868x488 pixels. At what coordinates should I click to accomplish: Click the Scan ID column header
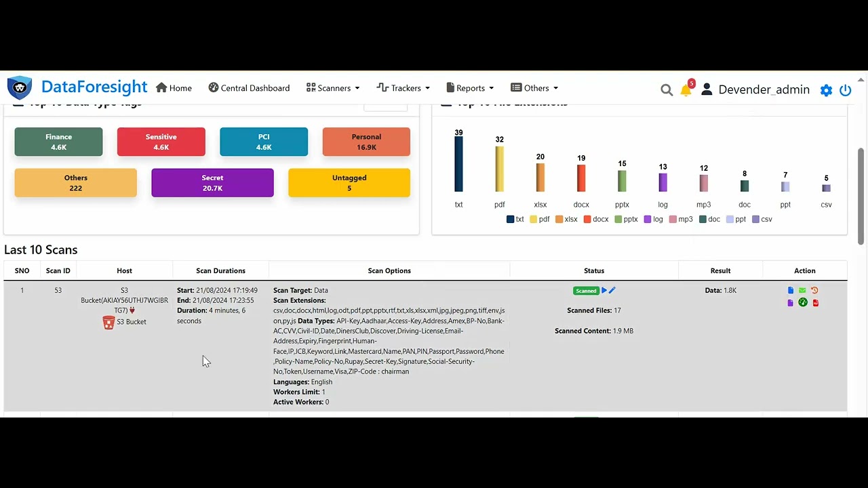tap(58, 270)
